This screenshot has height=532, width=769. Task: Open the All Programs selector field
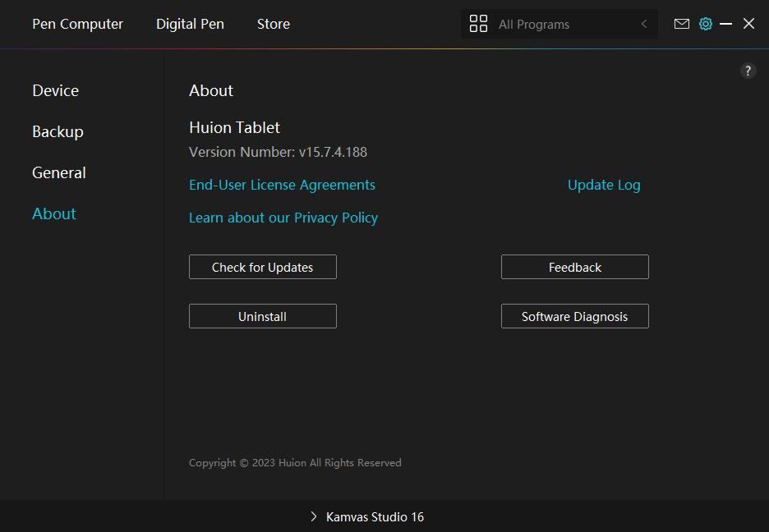559,24
